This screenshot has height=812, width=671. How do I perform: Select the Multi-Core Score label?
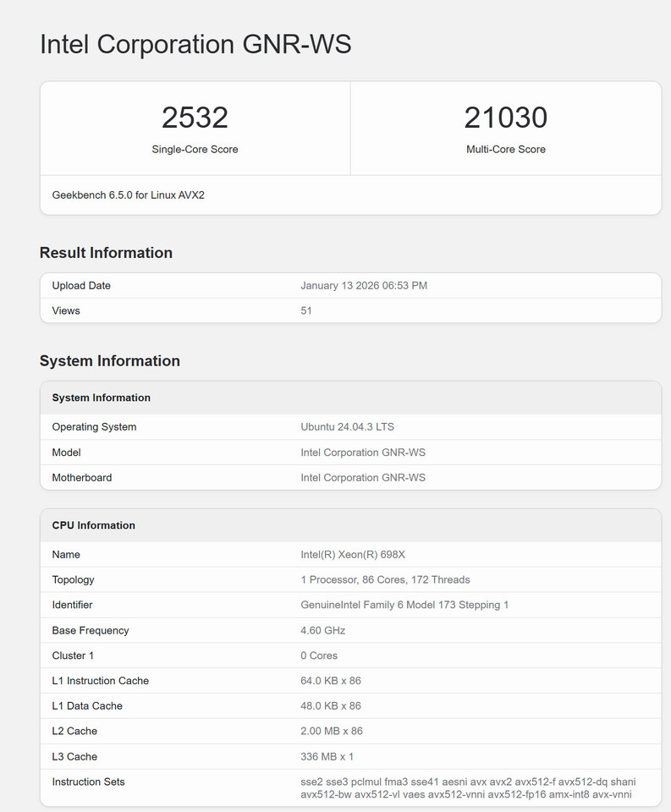click(505, 150)
